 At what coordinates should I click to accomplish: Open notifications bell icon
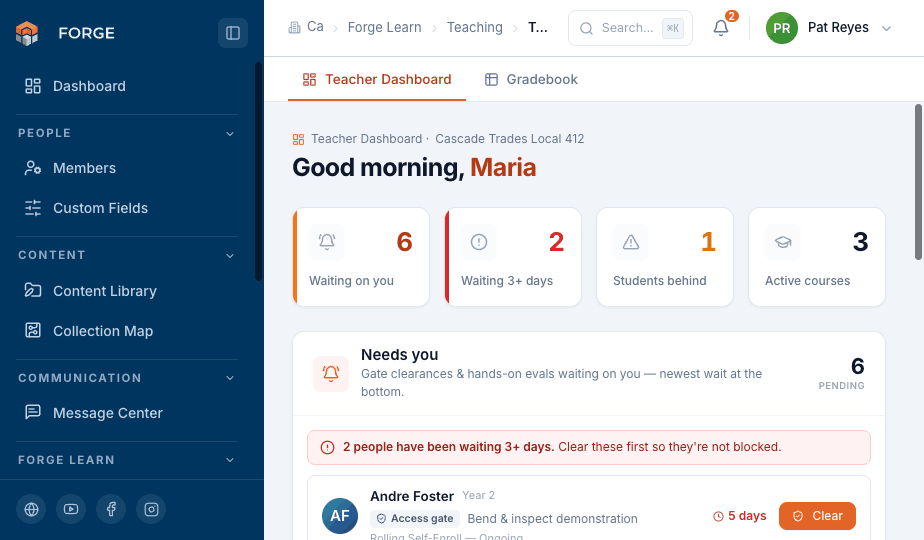721,28
